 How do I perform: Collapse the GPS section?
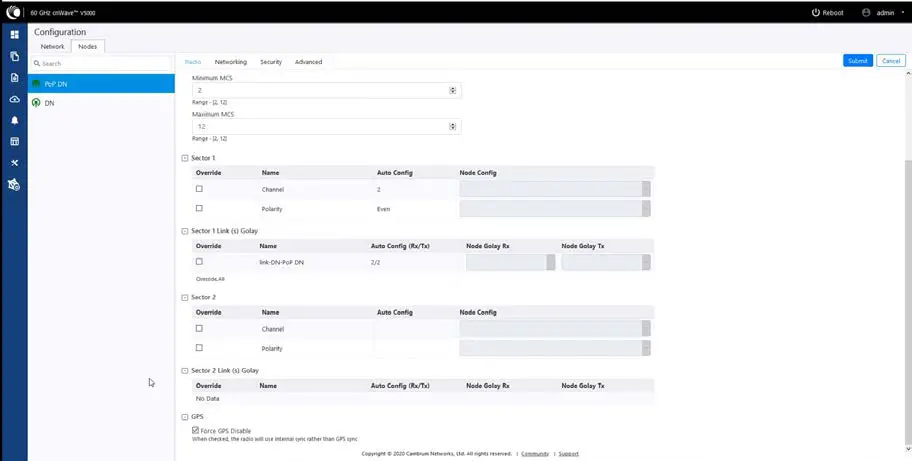pos(185,417)
